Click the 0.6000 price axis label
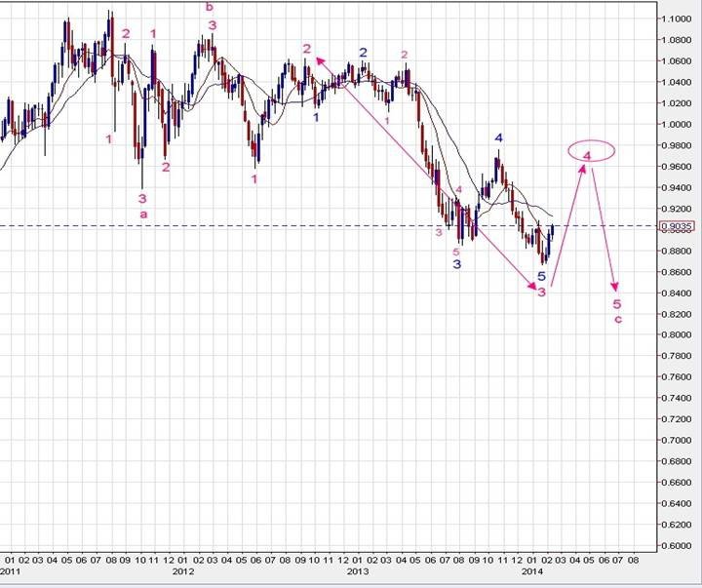The height and width of the screenshot is (588, 702). click(x=677, y=545)
